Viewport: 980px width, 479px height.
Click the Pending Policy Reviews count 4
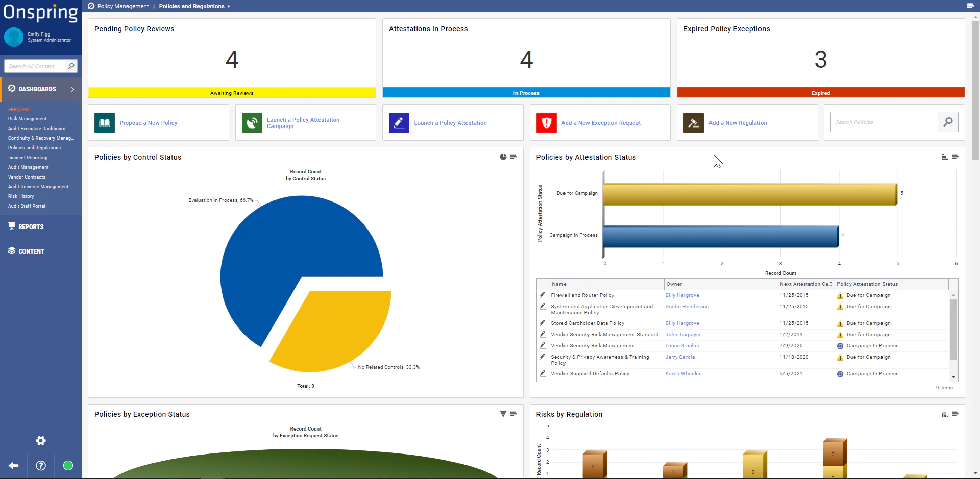(x=232, y=60)
